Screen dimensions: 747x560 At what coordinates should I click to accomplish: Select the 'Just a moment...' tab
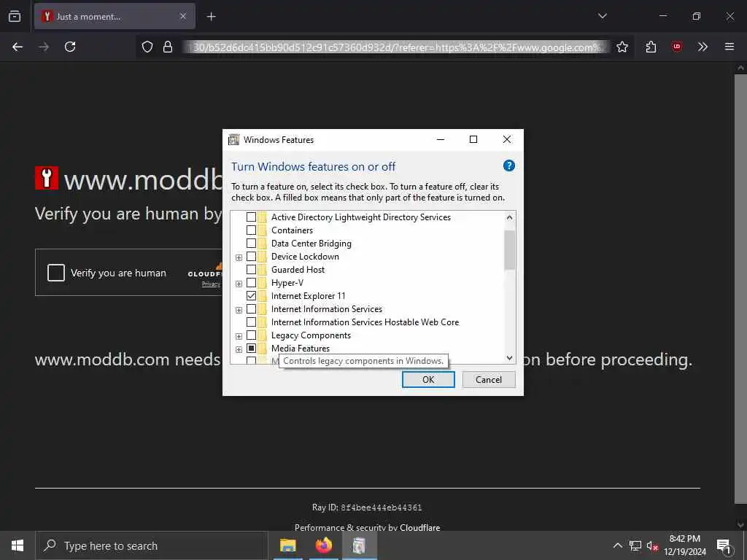tap(115, 16)
